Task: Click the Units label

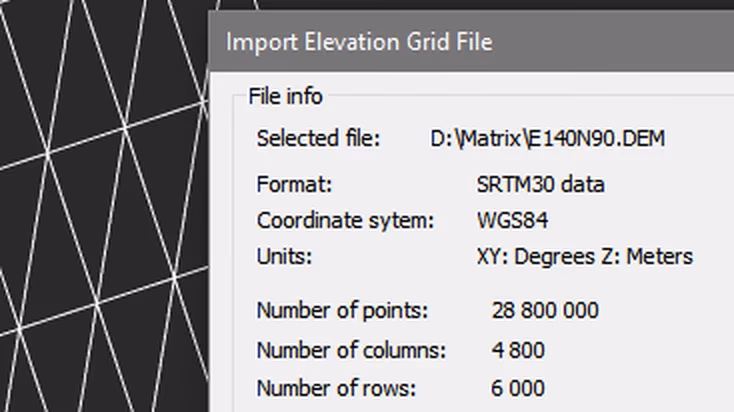Action: pyautogui.click(x=284, y=257)
